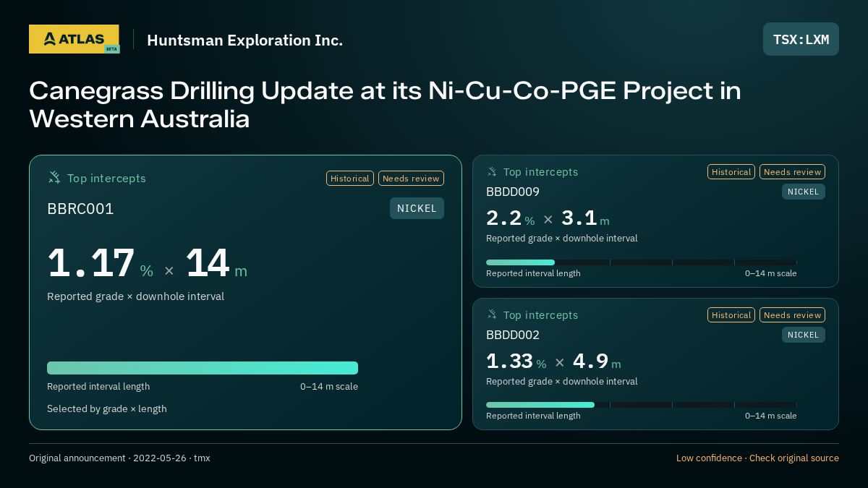The width and height of the screenshot is (868, 488).
Task: Click the TSX:LXM ticker badge
Action: (801, 39)
